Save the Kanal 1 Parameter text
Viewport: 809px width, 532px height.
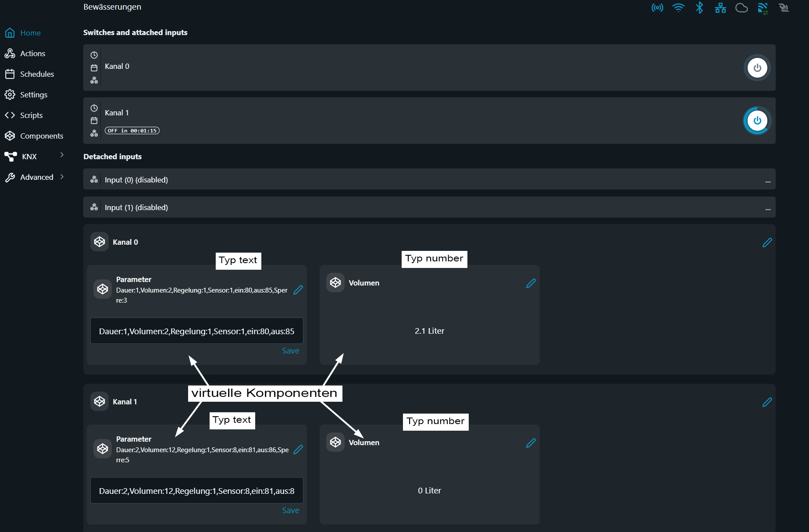tap(291, 511)
